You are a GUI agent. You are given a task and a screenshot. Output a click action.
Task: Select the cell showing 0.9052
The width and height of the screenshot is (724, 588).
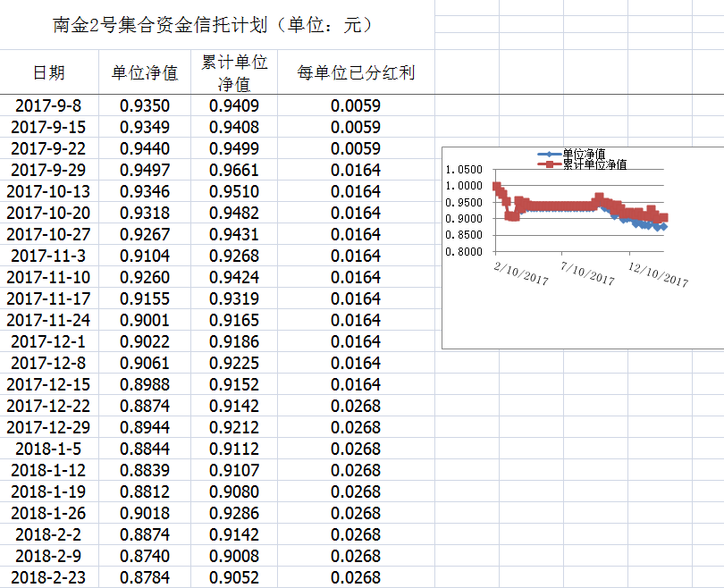click(234, 577)
